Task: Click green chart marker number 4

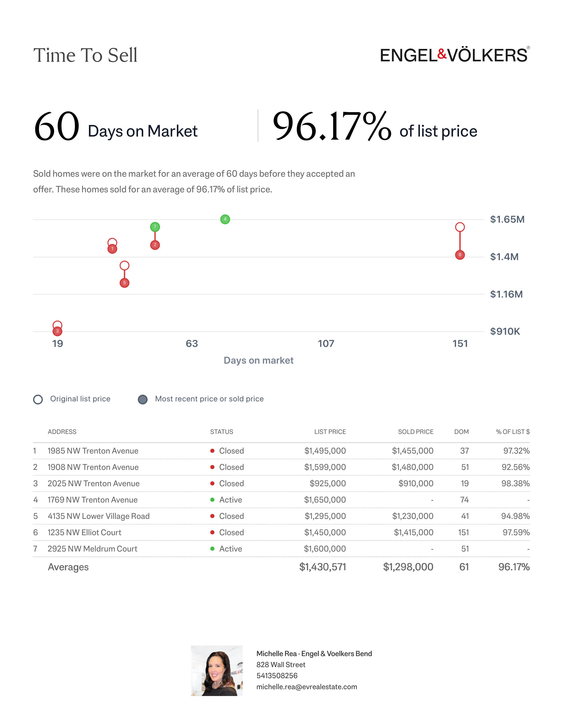Action: (x=225, y=219)
